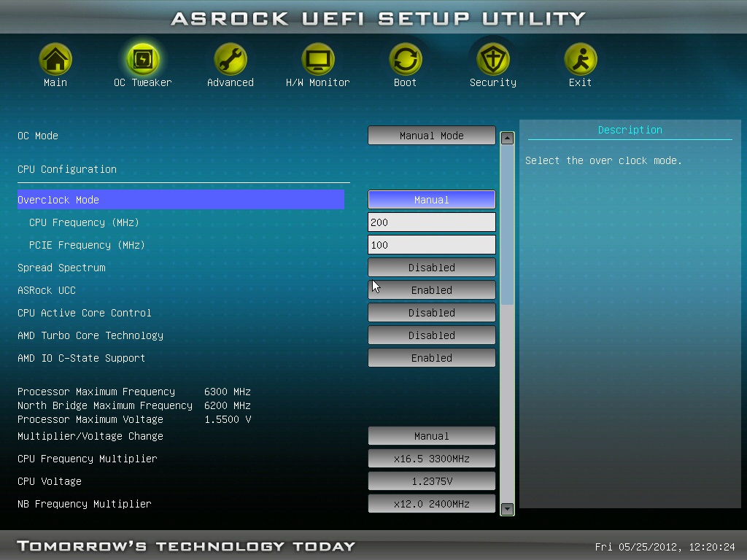Image resolution: width=747 pixels, height=560 pixels.
Task: Select the CPU Frequency (MHz) label
Action: click(x=84, y=222)
